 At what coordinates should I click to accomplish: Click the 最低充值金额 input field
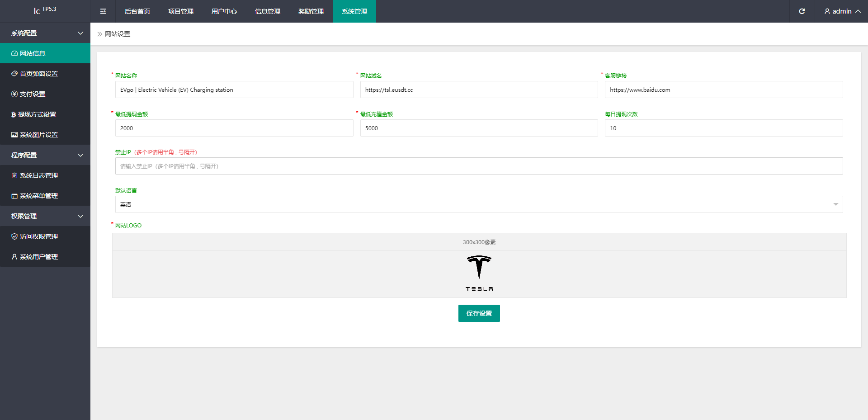pyautogui.click(x=479, y=128)
